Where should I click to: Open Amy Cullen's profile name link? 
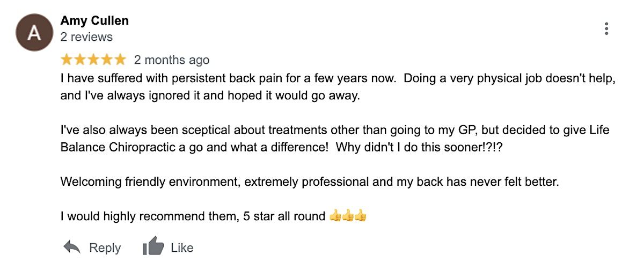94,20
